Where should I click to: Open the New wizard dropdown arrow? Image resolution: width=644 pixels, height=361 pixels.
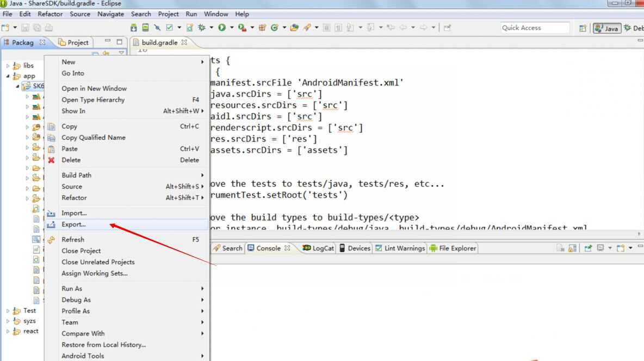[x=15, y=28]
